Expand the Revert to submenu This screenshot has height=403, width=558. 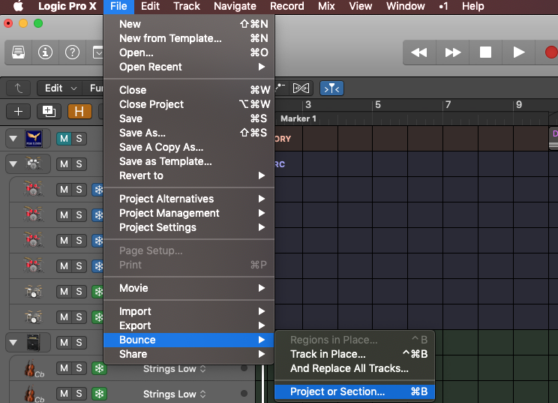(x=189, y=176)
